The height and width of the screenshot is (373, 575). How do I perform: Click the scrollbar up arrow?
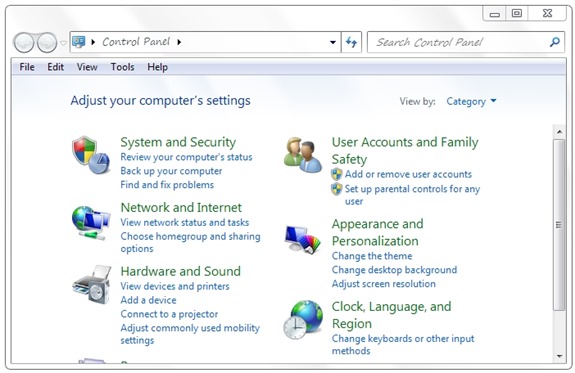[559, 132]
